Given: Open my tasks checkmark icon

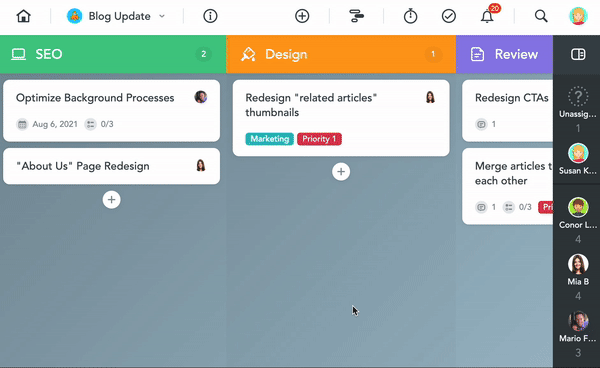Looking at the screenshot, I should point(448,16).
